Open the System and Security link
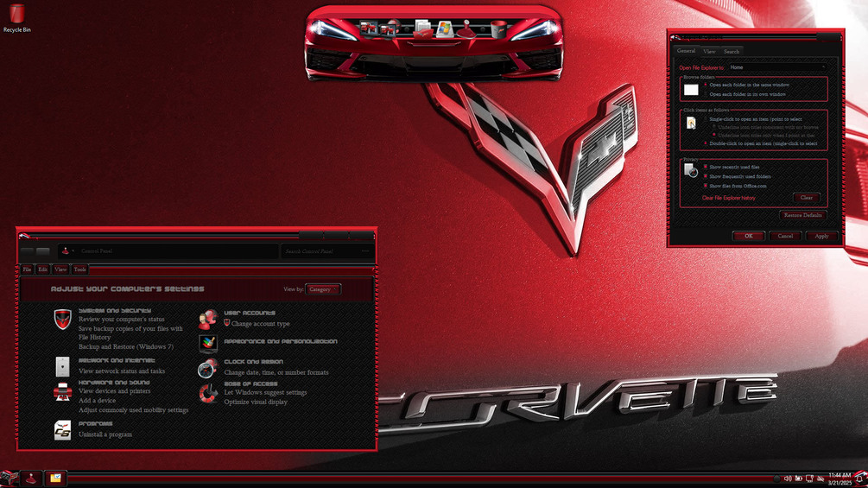Screen dimensions: 868x488 [115, 310]
